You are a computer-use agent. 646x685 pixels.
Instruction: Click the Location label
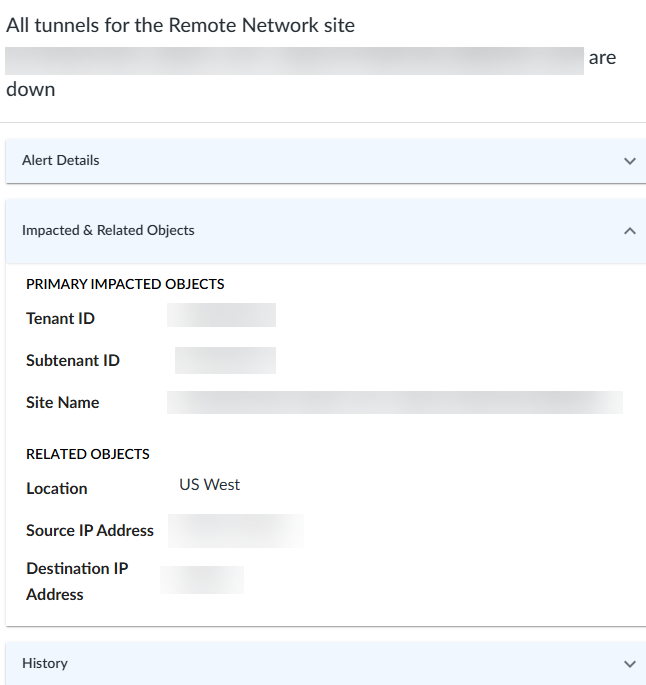pyautogui.click(x=57, y=488)
